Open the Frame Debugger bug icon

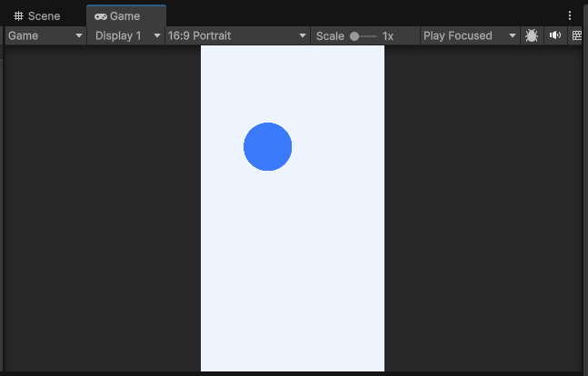click(x=532, y=35)
